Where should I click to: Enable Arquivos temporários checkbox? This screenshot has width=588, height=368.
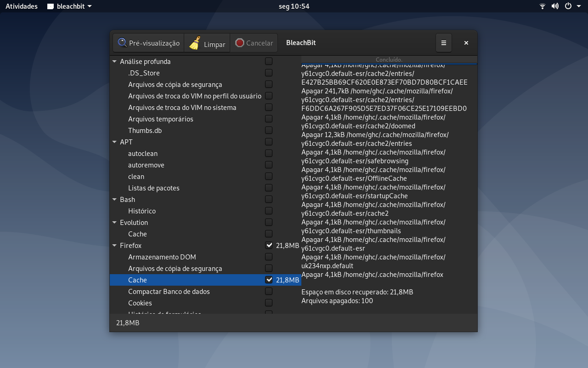(269, 119)
